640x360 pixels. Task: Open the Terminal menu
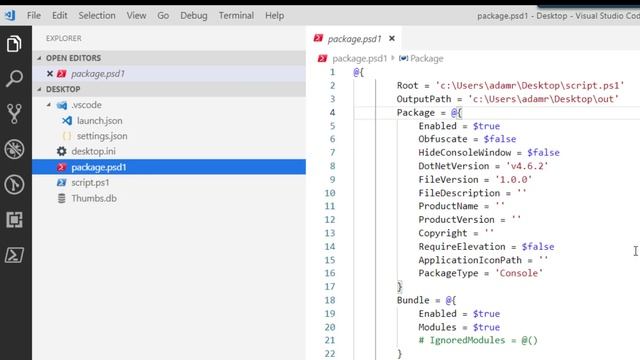[x=236, y=16]
